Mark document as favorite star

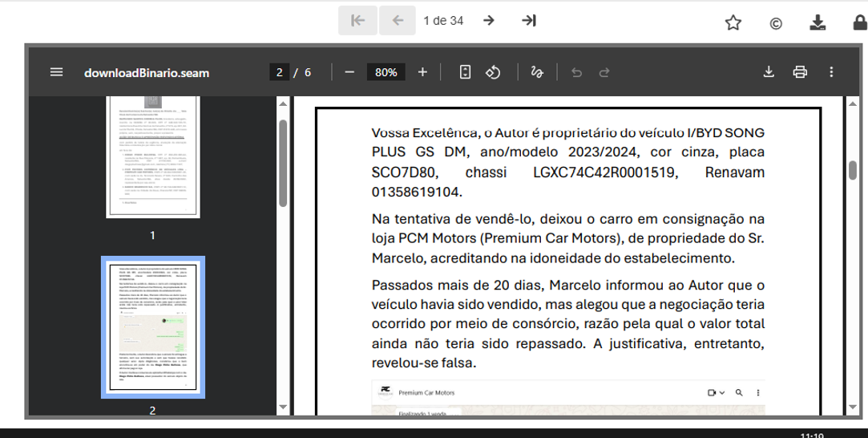click(x=733, y=22)
